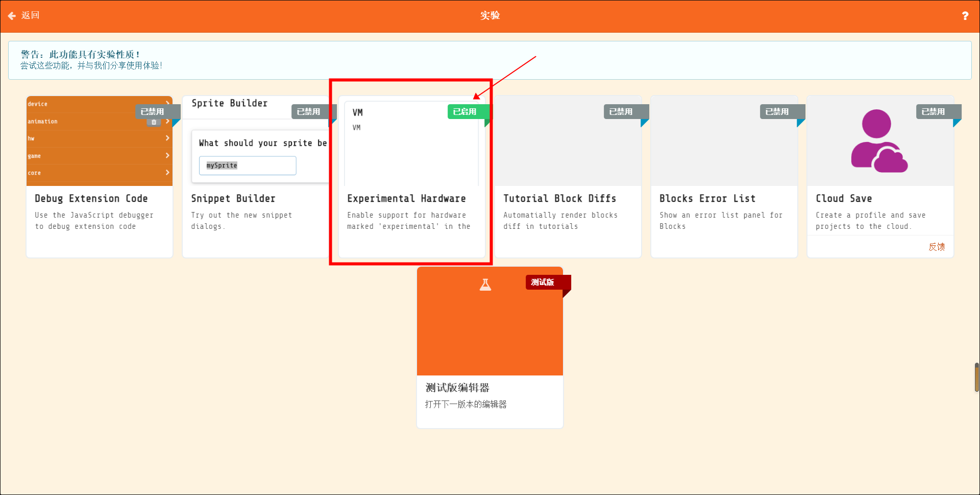Click the mySprite name input field
The width and height of the screenshot is (980, 495).
pos(248,166)
